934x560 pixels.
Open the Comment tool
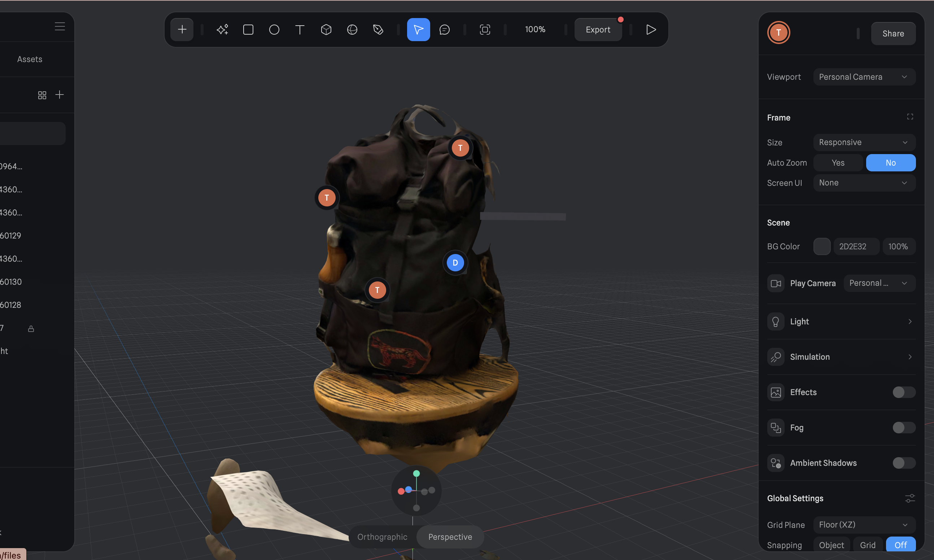445,30
